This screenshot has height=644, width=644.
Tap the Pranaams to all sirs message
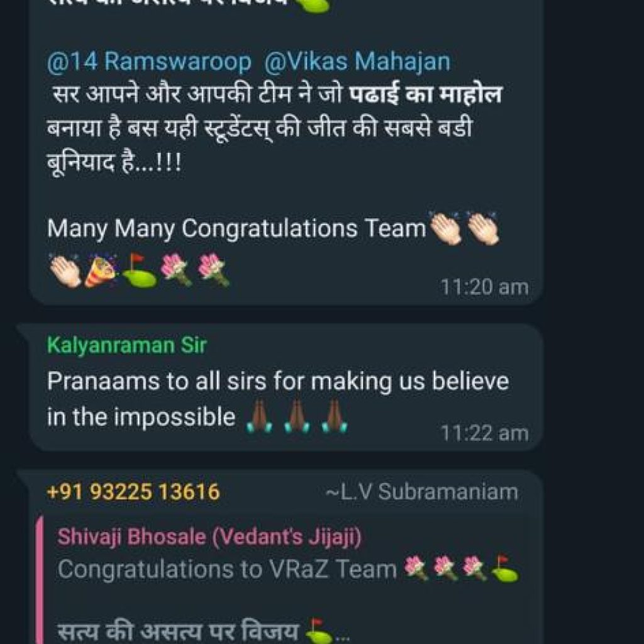[x=277, y=399]
